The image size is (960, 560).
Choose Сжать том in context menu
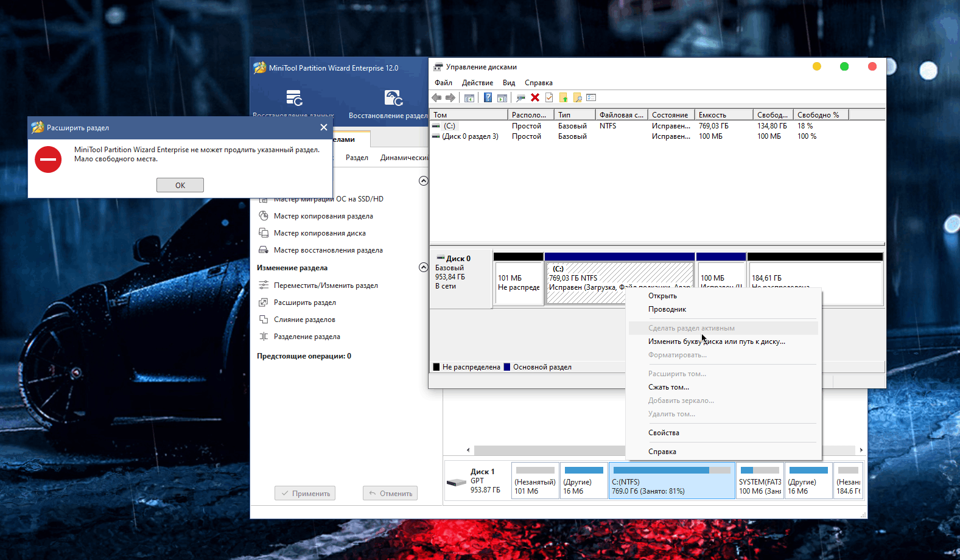pos(723,387)
